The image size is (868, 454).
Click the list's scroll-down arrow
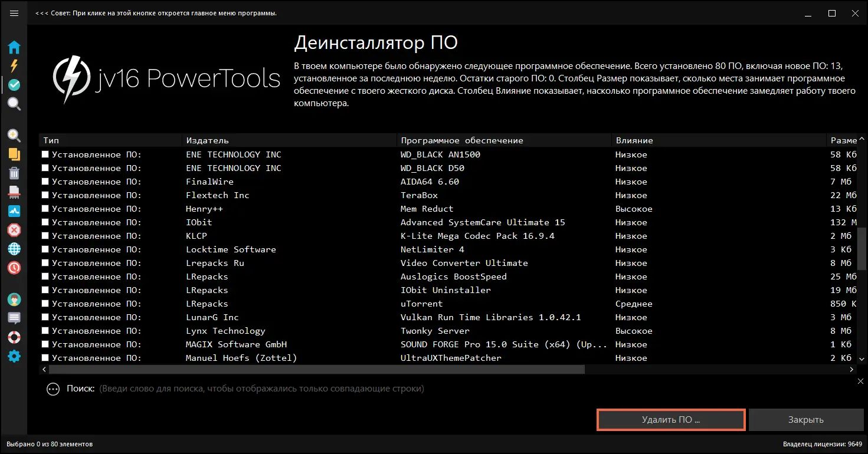tap(862, 359)
